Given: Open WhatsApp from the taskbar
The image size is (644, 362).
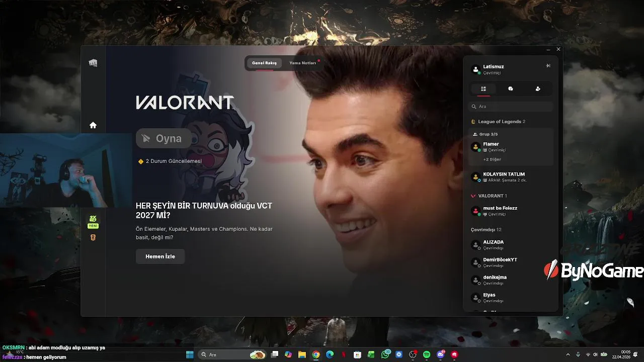Looking at the screenshot, I should [x=385, y=354].
